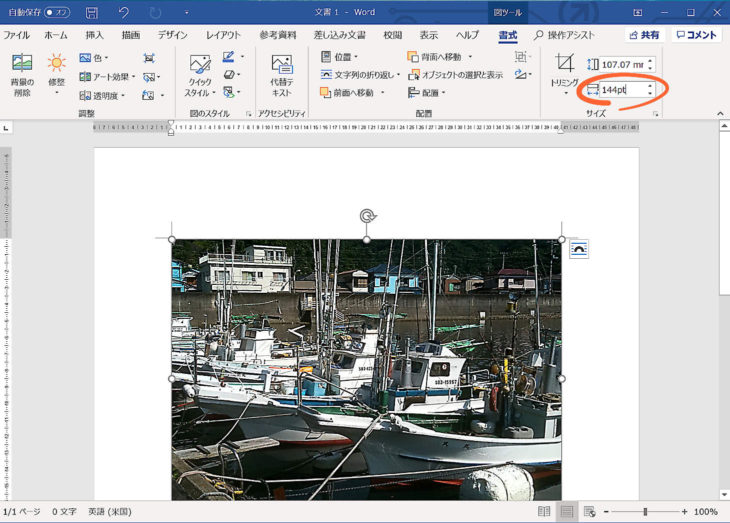This screenshot has height=523, width=730.
Task: Click the Save icon in title bar
Action: coord(92,13)
